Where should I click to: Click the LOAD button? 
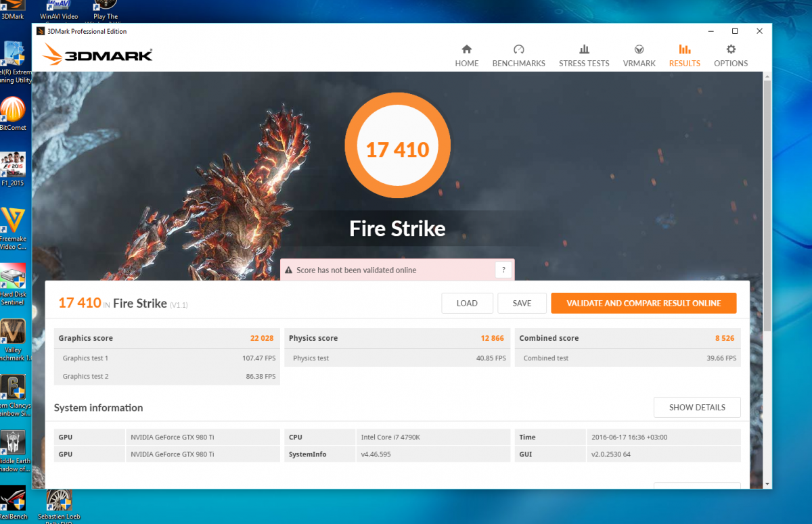tap(467, 303)
